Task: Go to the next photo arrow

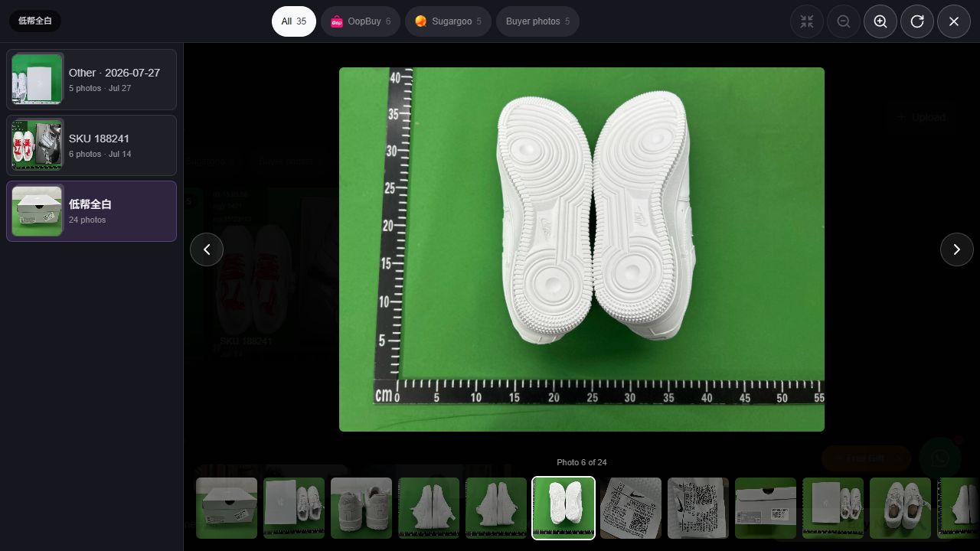Action: tap(957, 249)
